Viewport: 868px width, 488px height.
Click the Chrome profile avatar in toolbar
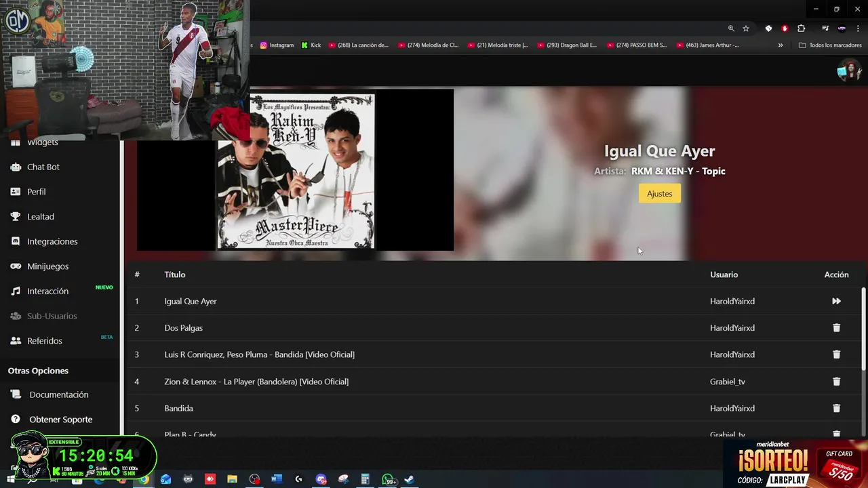(842, 28)
